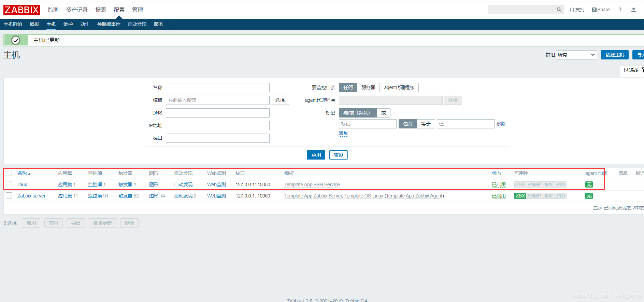Click the ZABBIX logo
Screen dimensions: 644x302
(22, 10)
